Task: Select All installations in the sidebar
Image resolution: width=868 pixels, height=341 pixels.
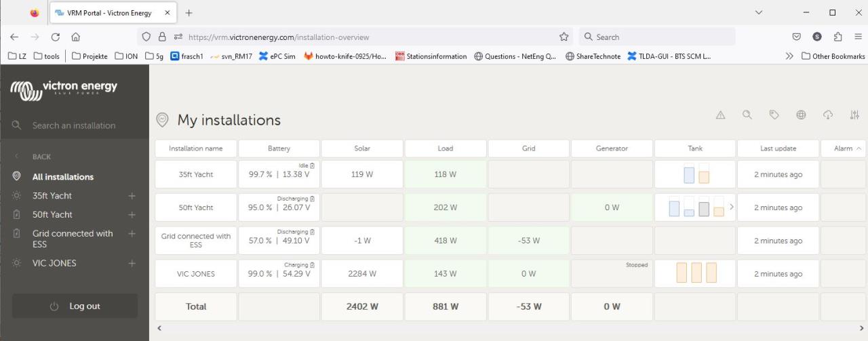Action: 63,177
